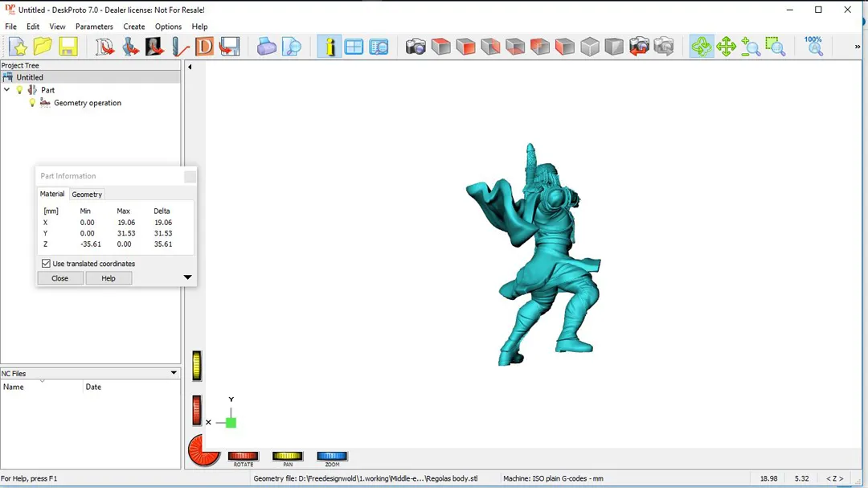The width and height of the screenshot is (868, 488).
Task: Save project with the yellow floppy icon
Action: pyautogui.click(x=68, y=47)
